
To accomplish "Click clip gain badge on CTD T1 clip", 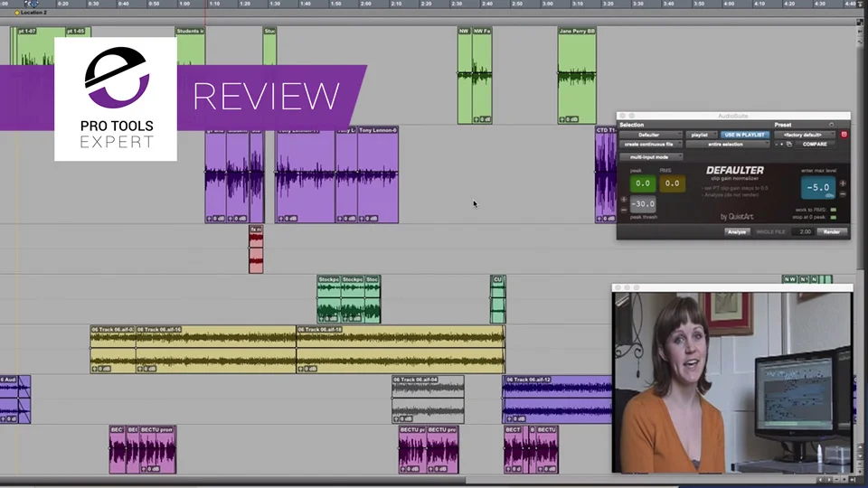I will [x=606, y=219].
